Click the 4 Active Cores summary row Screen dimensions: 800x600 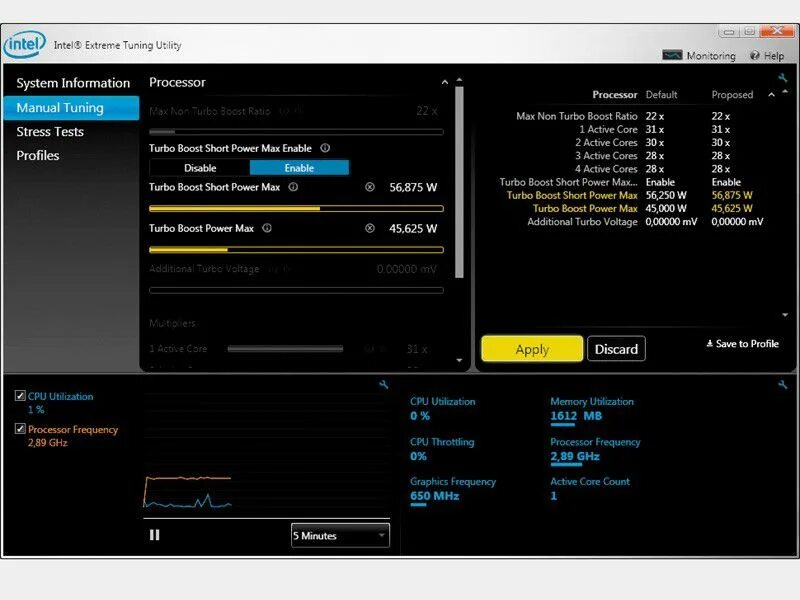tap(653, 169)
